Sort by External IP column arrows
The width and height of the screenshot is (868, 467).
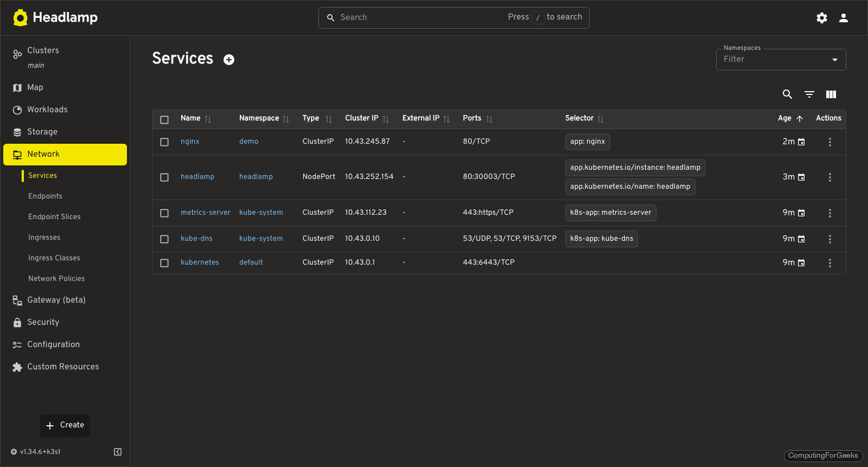coord(446,119)
